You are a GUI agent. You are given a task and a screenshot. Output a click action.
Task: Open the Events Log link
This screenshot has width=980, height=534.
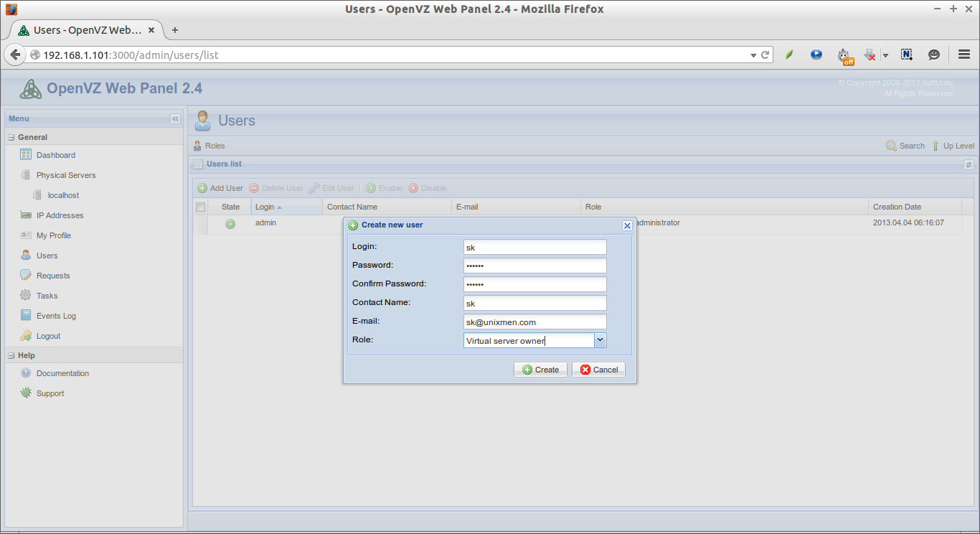click(x=56, y=316)
